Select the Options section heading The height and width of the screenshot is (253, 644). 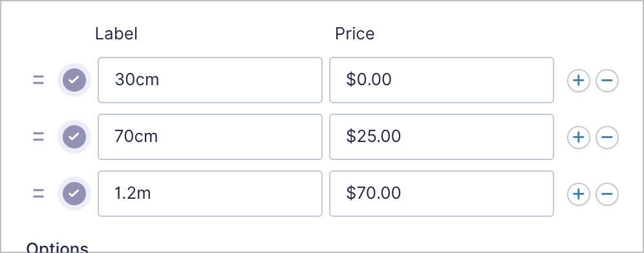click(57, 247)
